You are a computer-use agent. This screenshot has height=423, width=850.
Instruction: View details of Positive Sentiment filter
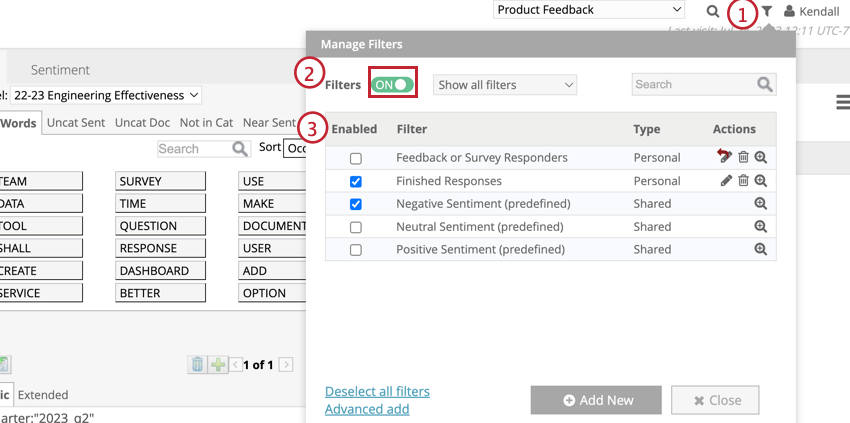760,249
